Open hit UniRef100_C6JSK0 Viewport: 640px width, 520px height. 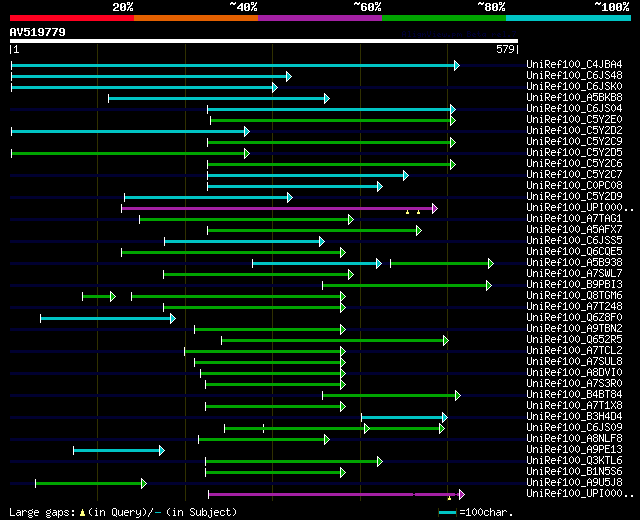574,87
